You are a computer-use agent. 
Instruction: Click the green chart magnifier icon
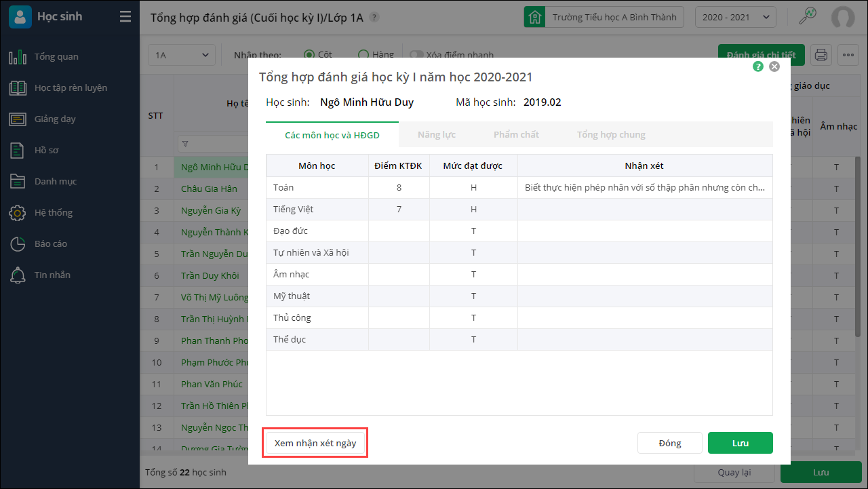(x=808, y=16)
